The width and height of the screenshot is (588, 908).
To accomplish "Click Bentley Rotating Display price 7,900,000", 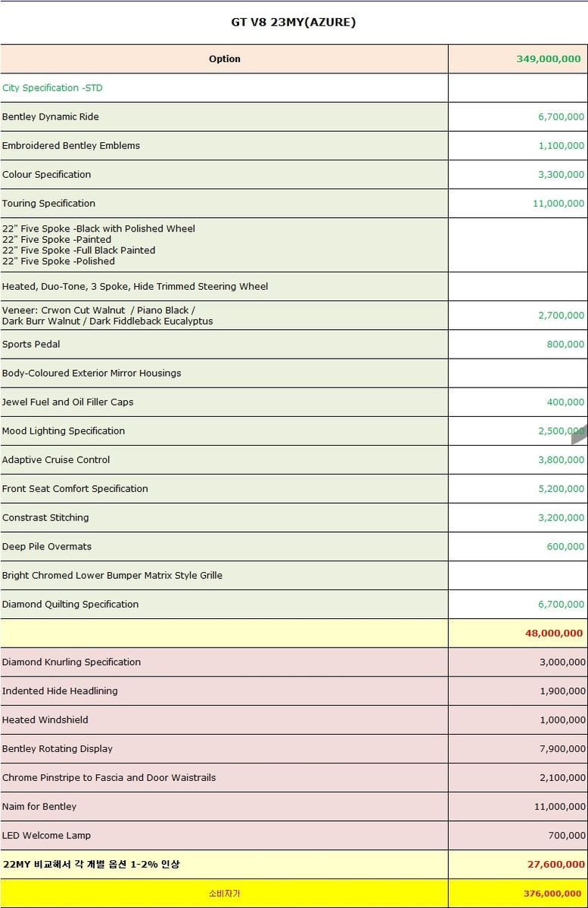I will [x=562, y=749].
